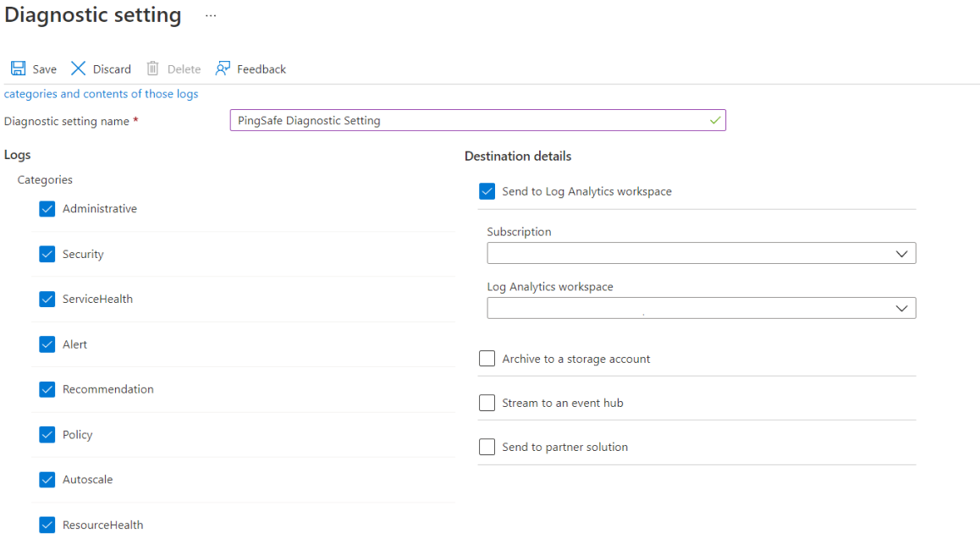Click the Discard X icon
This screenshot has height=544, width=980.
[x=79, y=69]
